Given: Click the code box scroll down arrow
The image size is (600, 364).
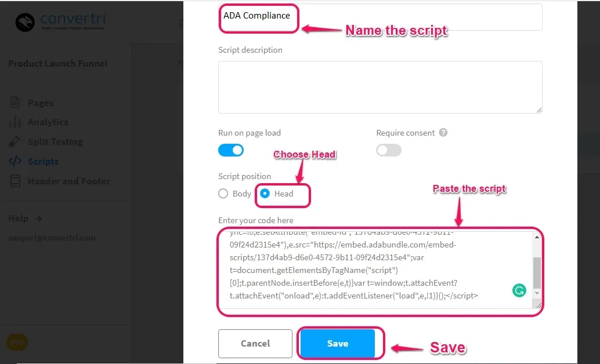Looking at the screenshot, I should pyautogui.click(x=537, y=293).
